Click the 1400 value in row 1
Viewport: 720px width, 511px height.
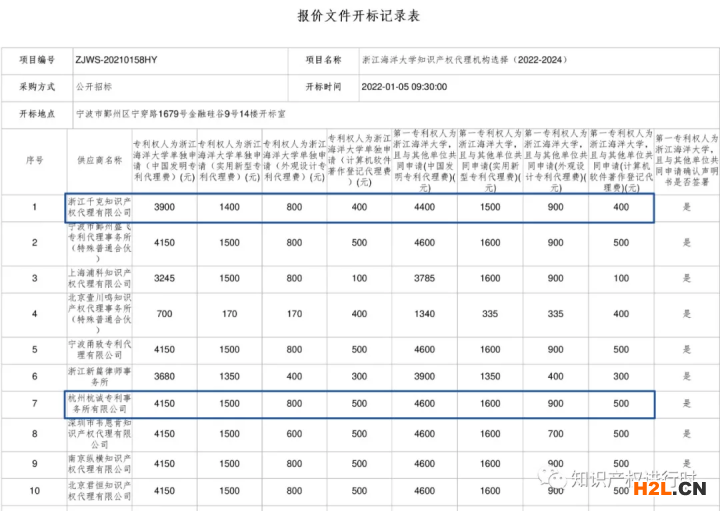tap(230, 208)
